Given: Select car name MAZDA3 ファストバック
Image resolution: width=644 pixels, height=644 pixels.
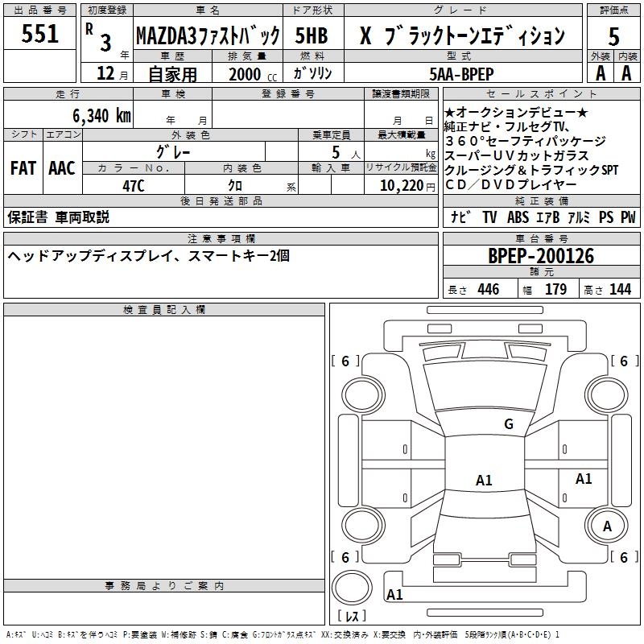Looking at the screenshot, I should (x=208, y=35).
